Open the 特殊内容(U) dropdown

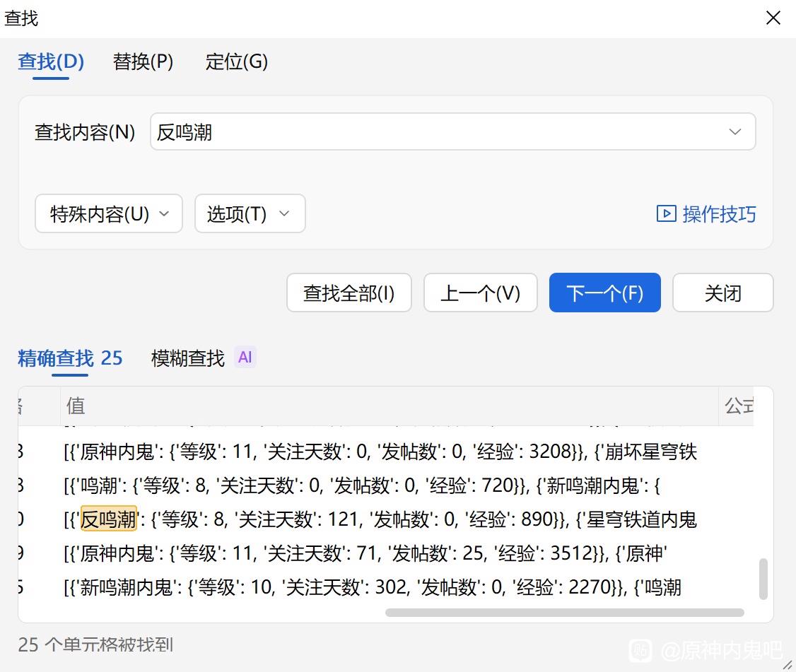point(109,214)
